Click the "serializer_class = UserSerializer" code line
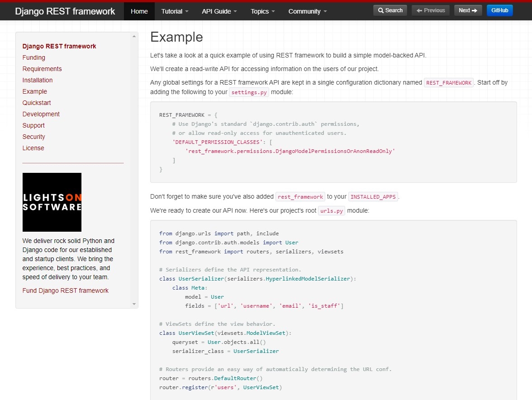Screen dimensions: 532x400 (x=225, y=351)
